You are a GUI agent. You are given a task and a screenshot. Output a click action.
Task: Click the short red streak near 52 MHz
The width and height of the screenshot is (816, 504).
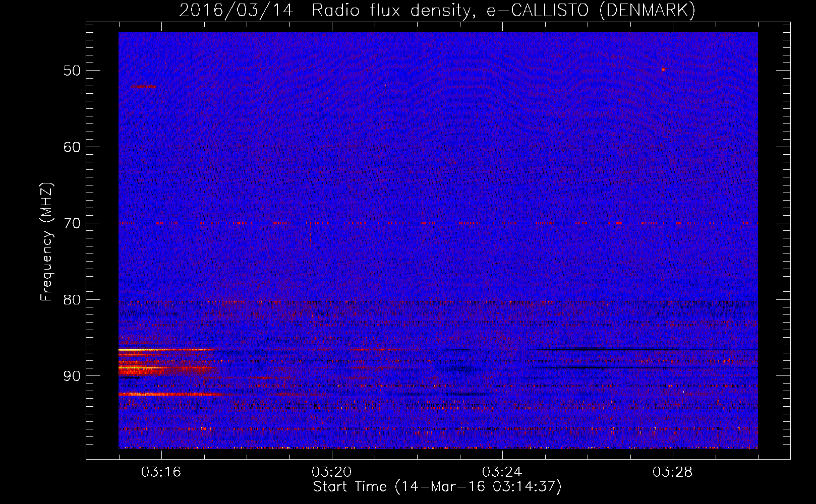144,86
